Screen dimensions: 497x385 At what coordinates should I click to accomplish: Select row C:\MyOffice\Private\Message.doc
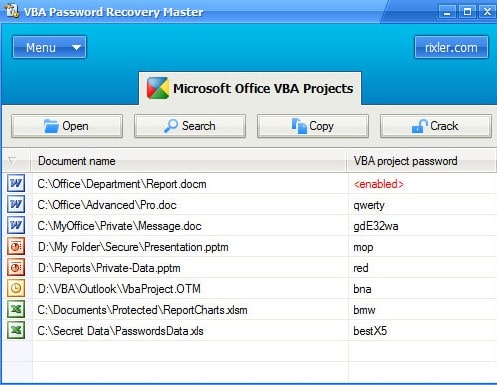(249, 226)
